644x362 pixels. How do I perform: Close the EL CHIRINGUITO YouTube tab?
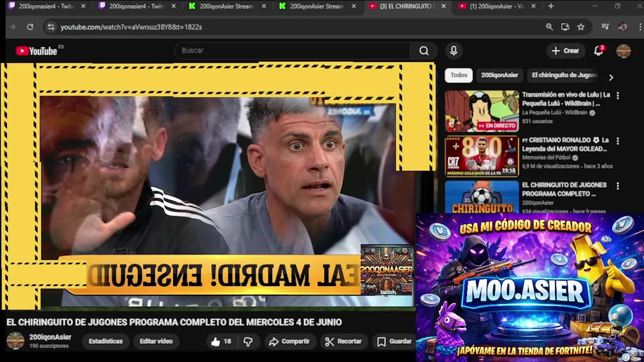pos(443,6)
